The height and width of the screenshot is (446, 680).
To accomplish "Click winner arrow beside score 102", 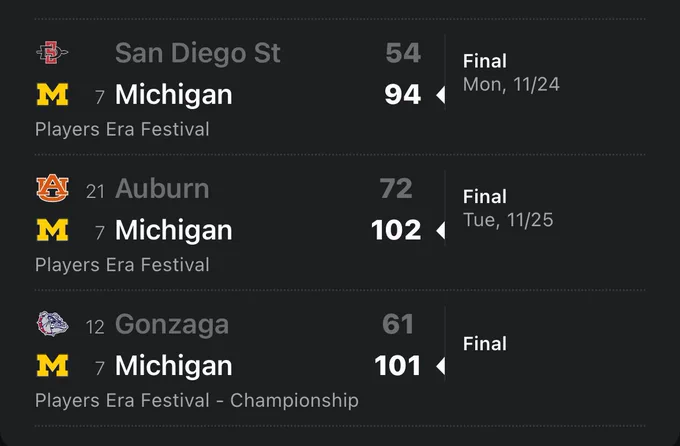I will 440,230.
